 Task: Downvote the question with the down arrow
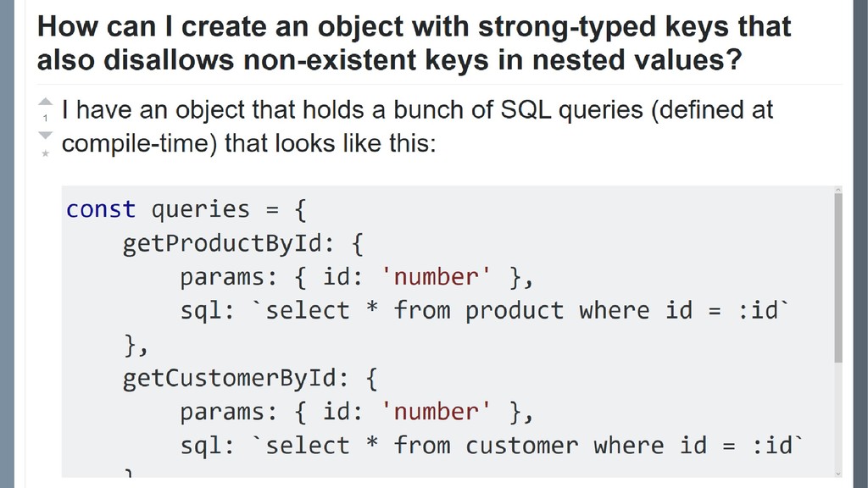coord(46,136)
